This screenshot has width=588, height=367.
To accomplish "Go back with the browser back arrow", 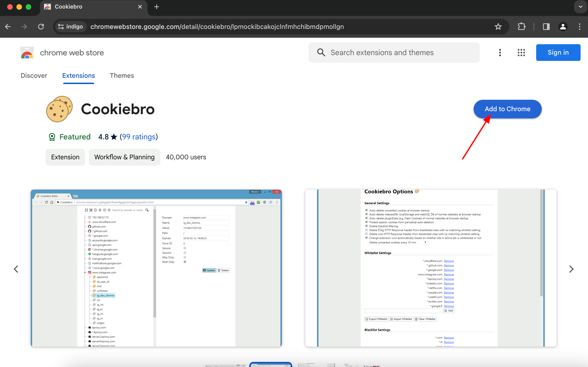I will coord(8,26).
